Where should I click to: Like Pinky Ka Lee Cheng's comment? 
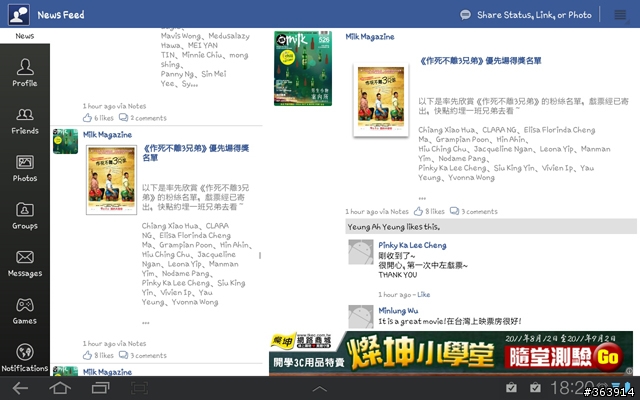coord(423,294)
